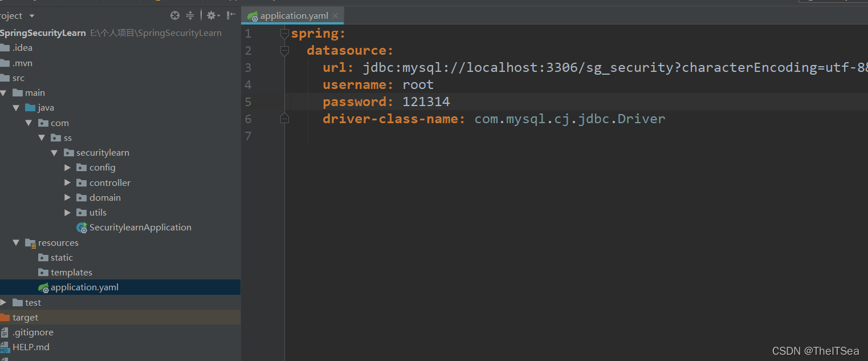Expand the utils package
Viewport: 868px width, 361px height.
coord(67,212)
